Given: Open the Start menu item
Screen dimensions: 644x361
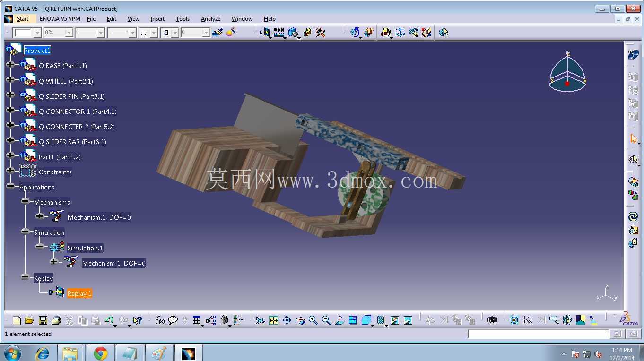Looking at the screenshot, I should [x=22, y=19].
